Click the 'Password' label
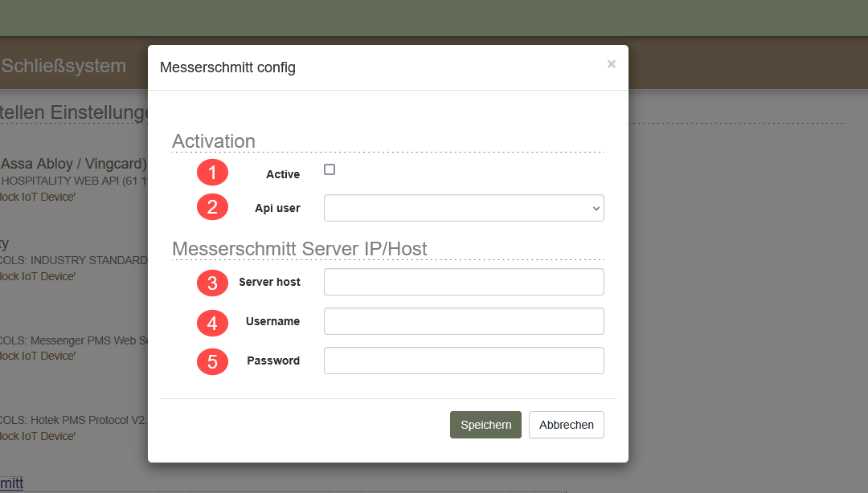 click(x=273, y=361)
